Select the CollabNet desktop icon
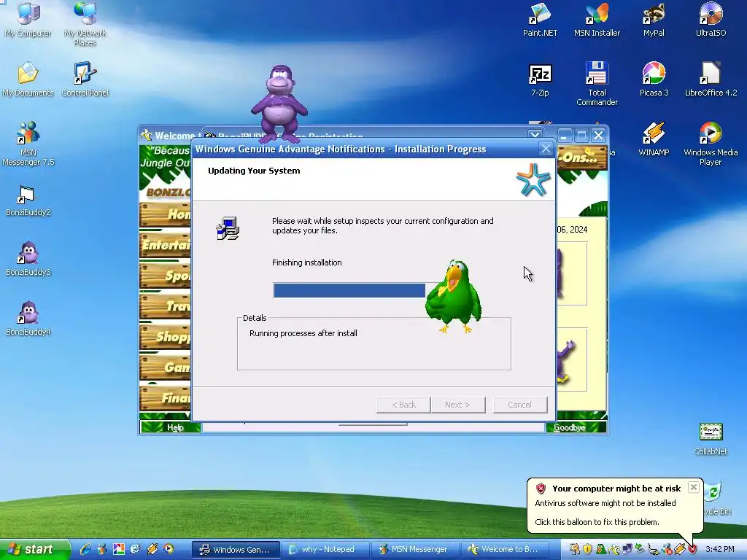 [x=711, y=438]
